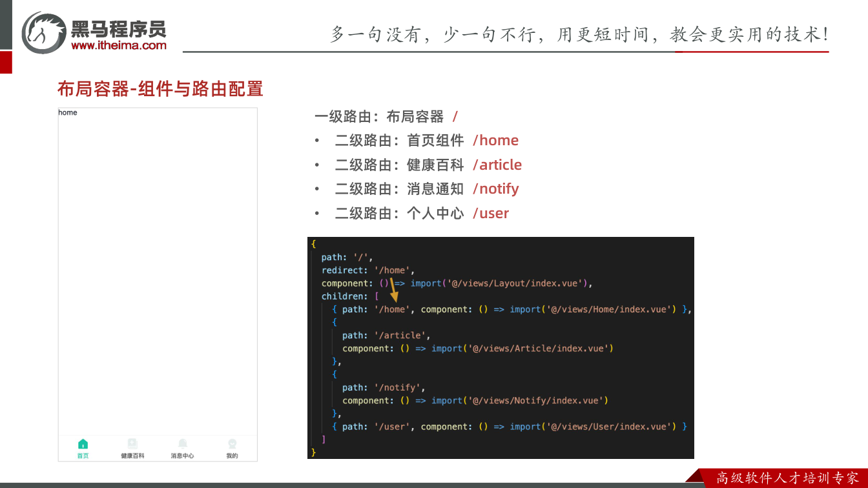The image size is (868, 488).
Task: Click the bullet text 二级路由：消息通知
Action: [x=400, y=189]
